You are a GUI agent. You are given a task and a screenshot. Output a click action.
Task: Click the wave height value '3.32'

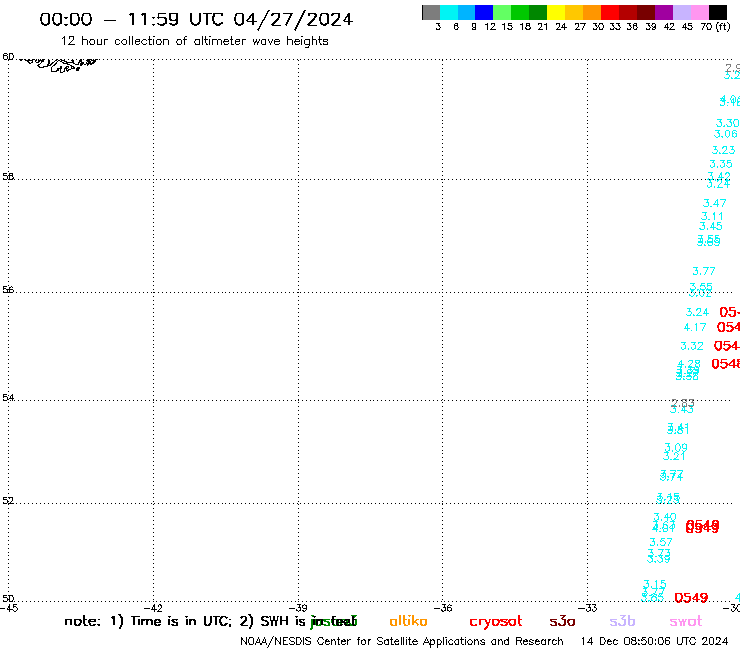click(x=692, y=346)
